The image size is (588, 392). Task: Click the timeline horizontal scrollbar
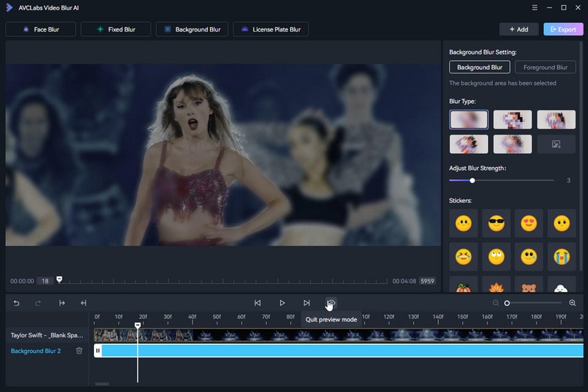pyautogui.click(x=102, y=384)
